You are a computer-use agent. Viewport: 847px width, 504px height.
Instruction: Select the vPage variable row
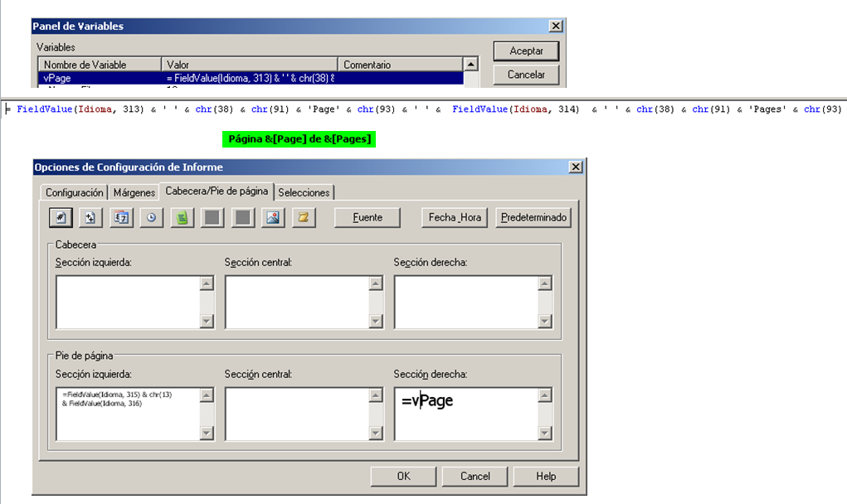click(251, 78)
